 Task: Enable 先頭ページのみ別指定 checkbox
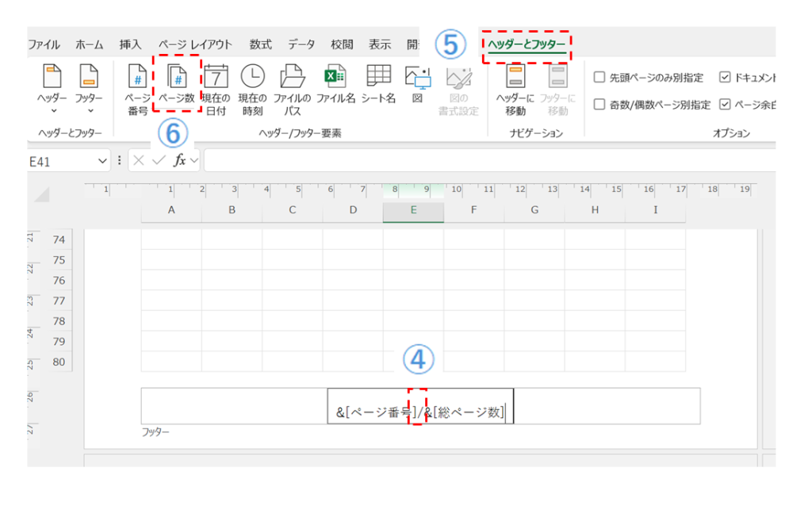coord(600,78)
